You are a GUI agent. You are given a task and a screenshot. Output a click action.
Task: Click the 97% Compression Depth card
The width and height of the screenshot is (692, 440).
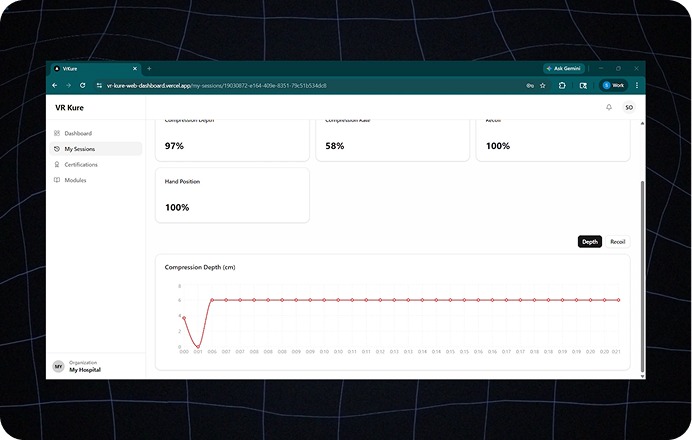click(x=232, y=140)
